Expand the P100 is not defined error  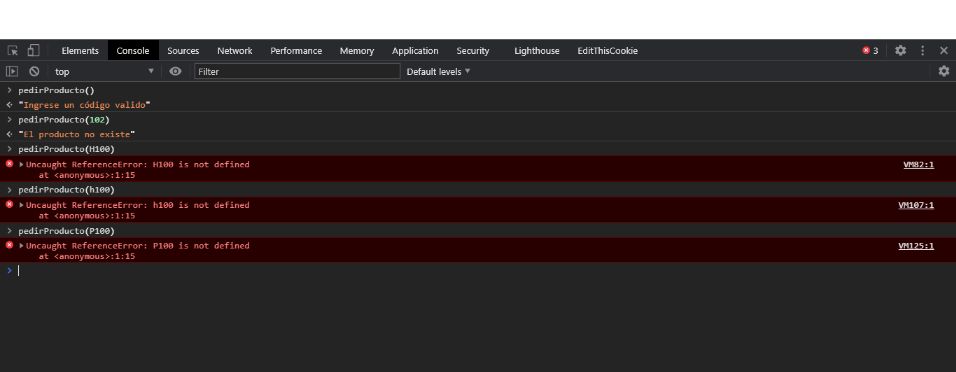tap(22, 246)
